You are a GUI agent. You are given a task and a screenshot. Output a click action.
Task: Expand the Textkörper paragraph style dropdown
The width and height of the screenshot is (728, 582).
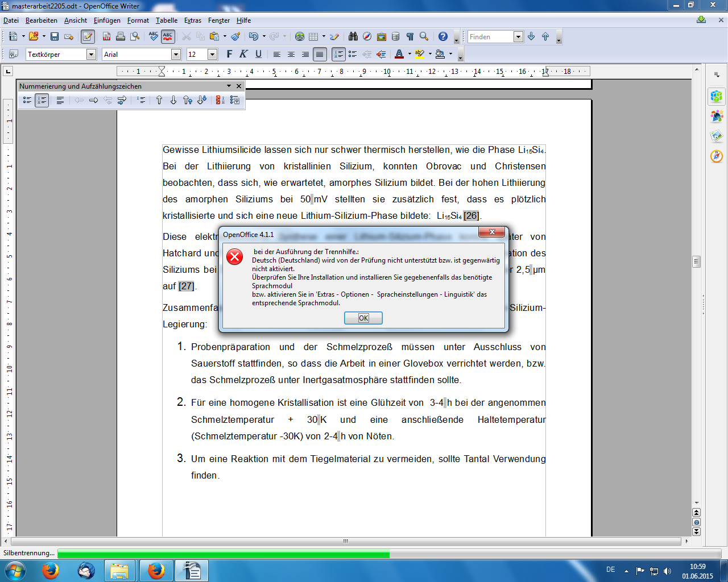click(x=91, y=54)
